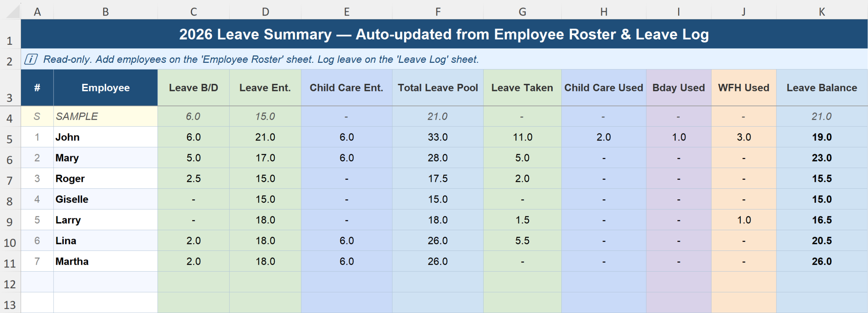The width and height of the screenshot is (868, 313).
Task: Click Lina's Leave Taken value 5.5
Action: [522, 241]
